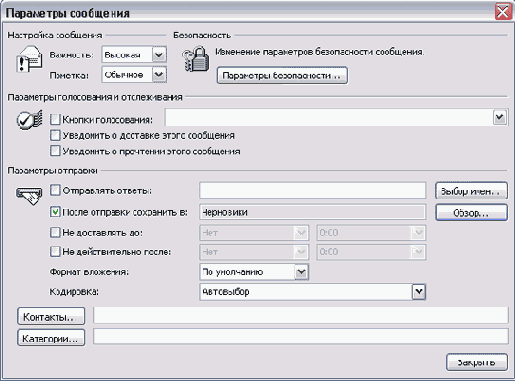Toggle the Не доставлять до checkbox
Screen dimensions: 515x381
(55, 232)
